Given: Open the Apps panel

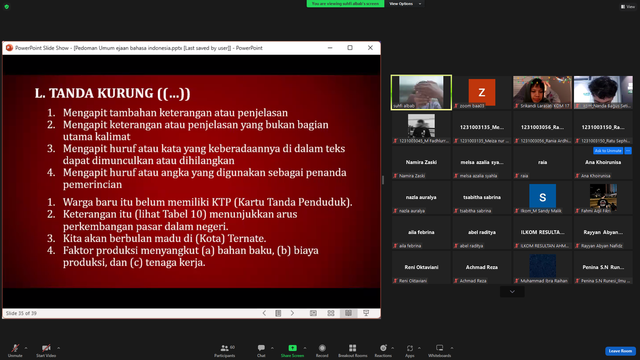Looking at the screenshot, I should [x=410, y=350].
